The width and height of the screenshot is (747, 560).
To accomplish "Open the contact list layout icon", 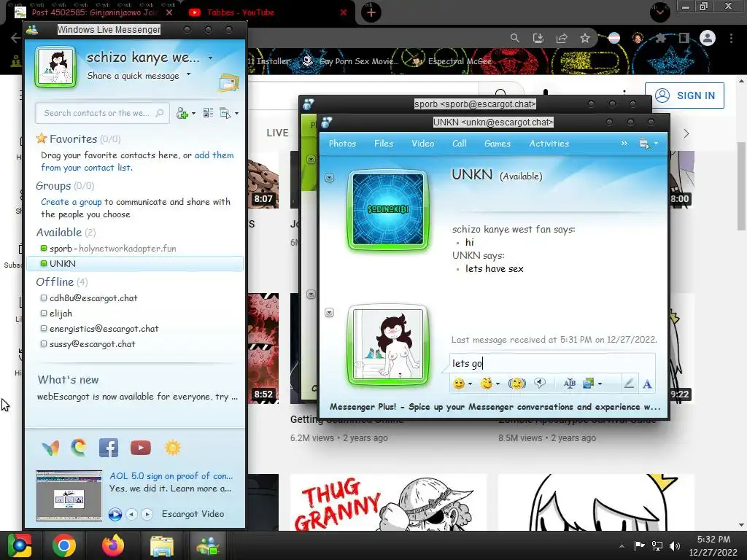I will 208,113.
